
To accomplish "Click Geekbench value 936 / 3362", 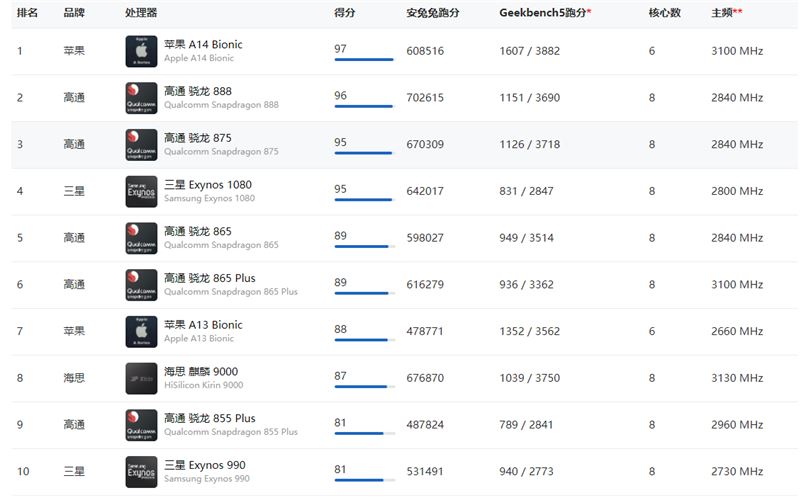I will pyautogui.click(x=527, y=285).
